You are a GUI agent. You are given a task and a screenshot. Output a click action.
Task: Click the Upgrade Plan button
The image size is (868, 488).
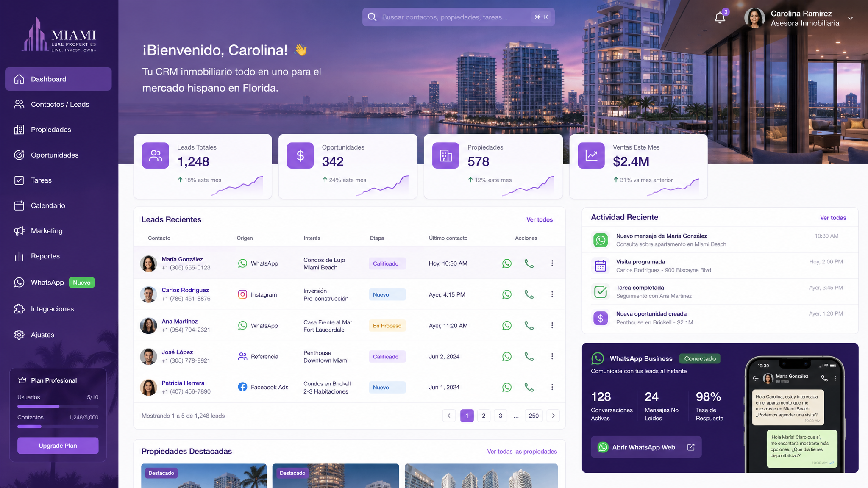(x=58, y=446)
